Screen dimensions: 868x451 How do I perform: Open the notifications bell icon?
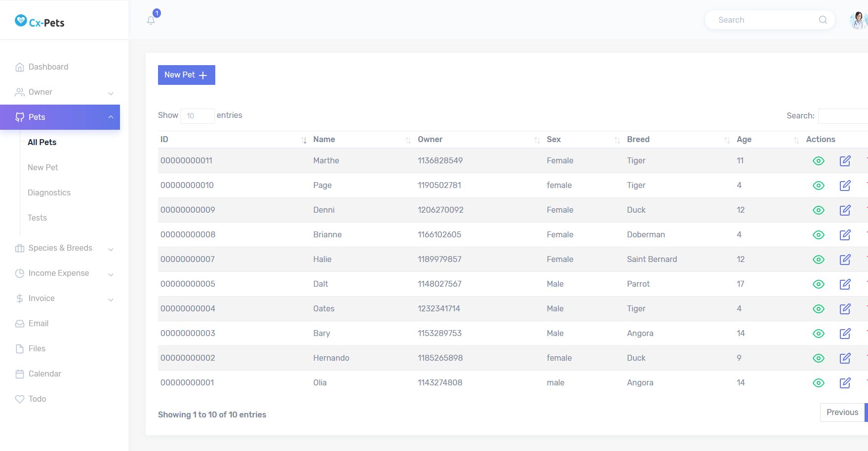point(151,20)
